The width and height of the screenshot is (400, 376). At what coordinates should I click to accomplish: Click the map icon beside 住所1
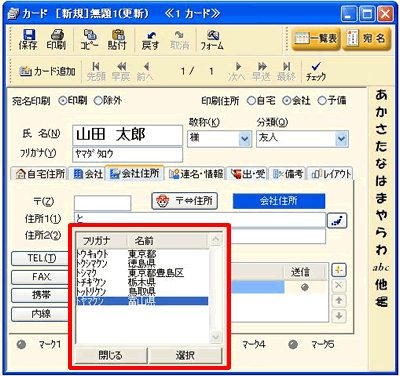(x=337, y=220)
